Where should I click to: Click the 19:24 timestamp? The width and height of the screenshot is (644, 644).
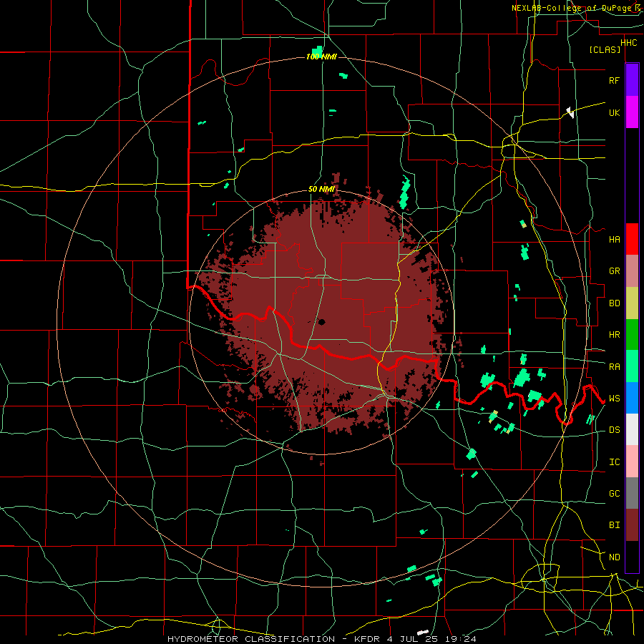click(459, 639)
